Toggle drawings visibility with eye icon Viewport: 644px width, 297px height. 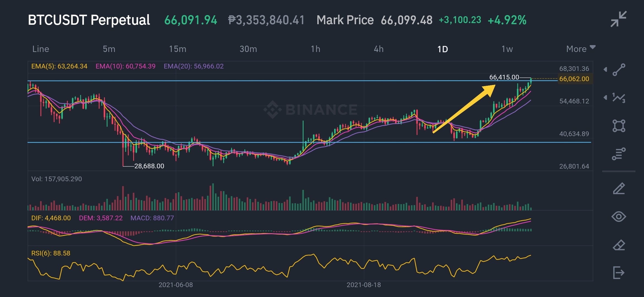(x=619, y=217)
